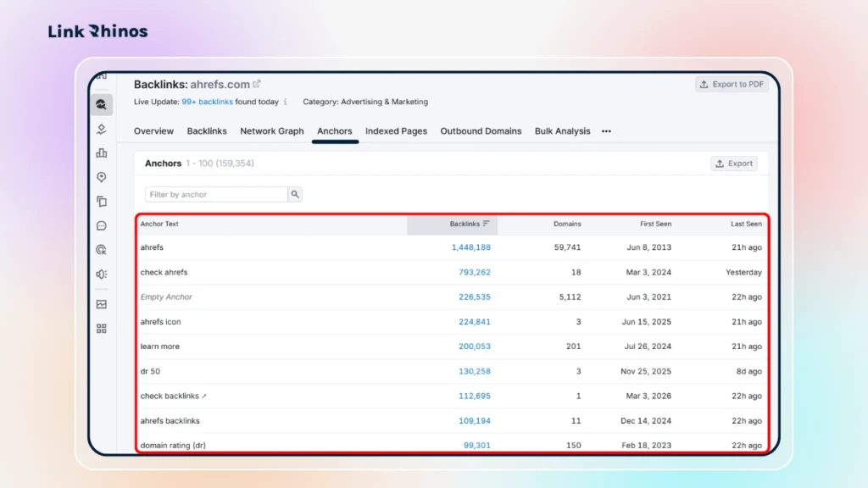Sort by First Seen column header
Screen dimensions: 868x488
(655, 224)
